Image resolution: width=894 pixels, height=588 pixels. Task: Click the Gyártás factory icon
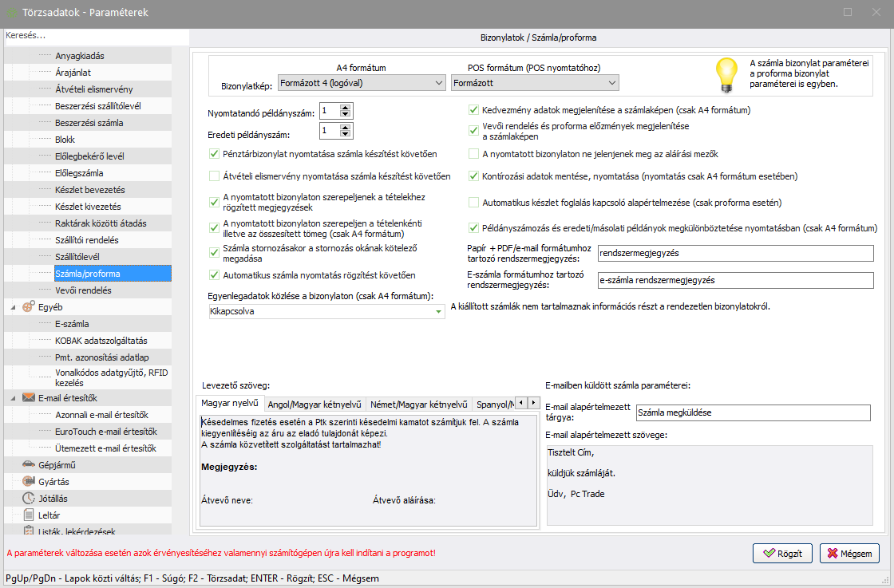[28, 481]
